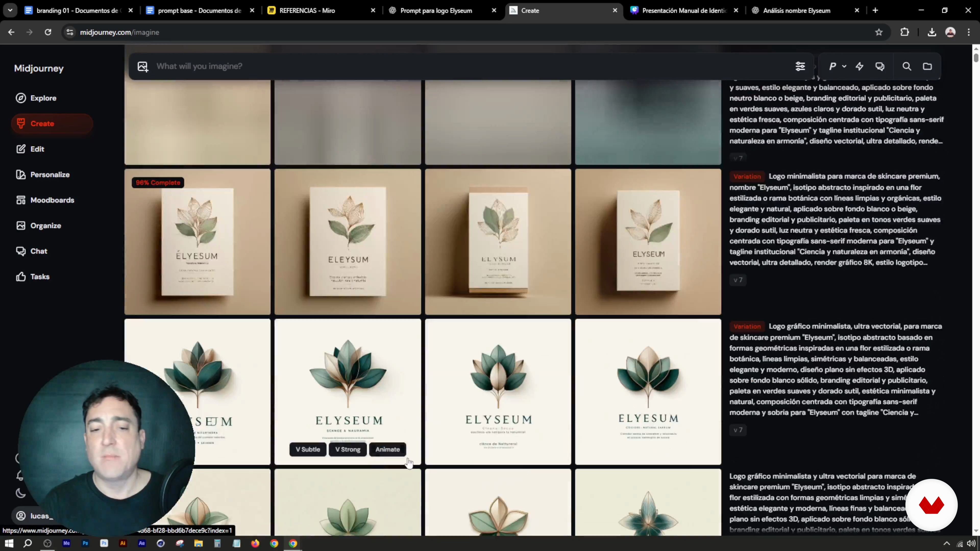The image size is (980, 551).
Task: Open the prompt settings sliders icon
Action: (800, 67)
